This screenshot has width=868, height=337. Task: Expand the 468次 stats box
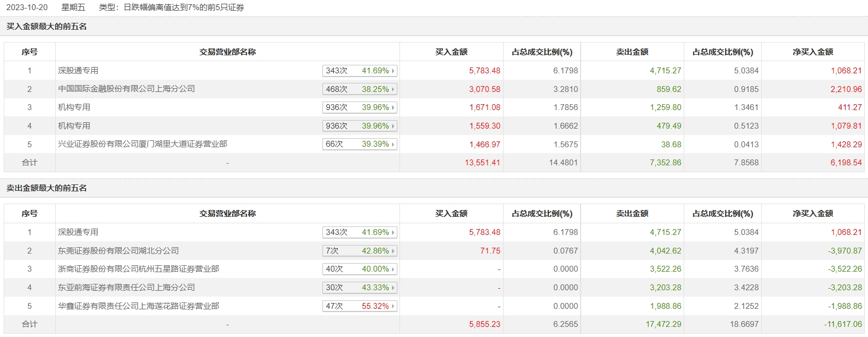coord(360,89)
